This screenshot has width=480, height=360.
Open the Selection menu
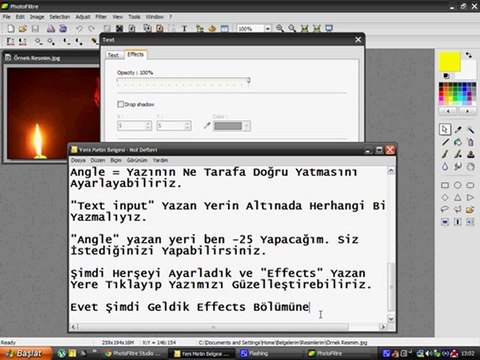[60, 17]
